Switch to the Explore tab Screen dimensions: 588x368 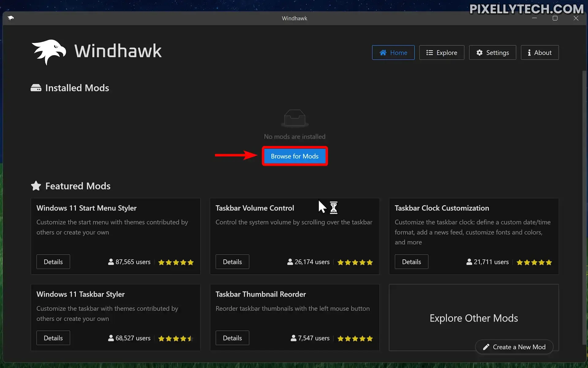point(442,52)
